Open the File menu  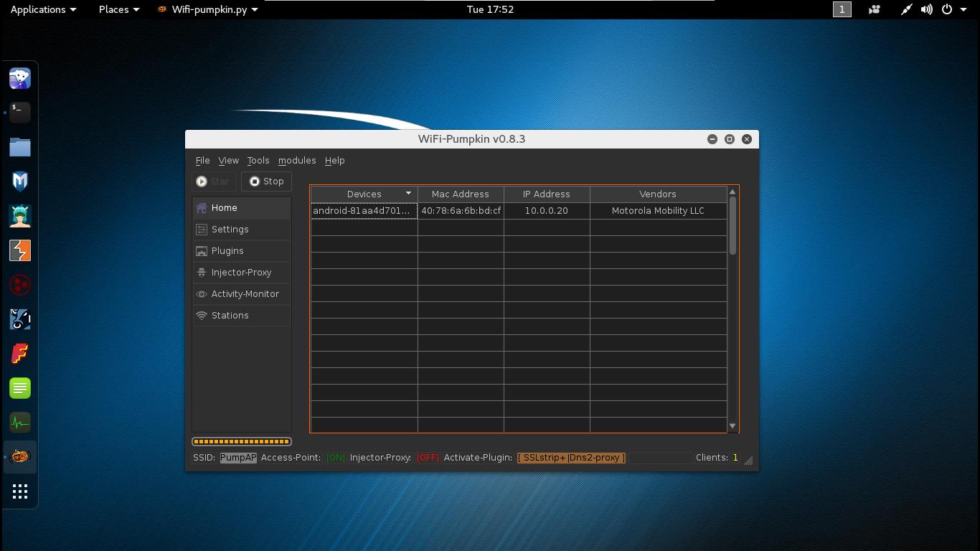pos(203,161)
